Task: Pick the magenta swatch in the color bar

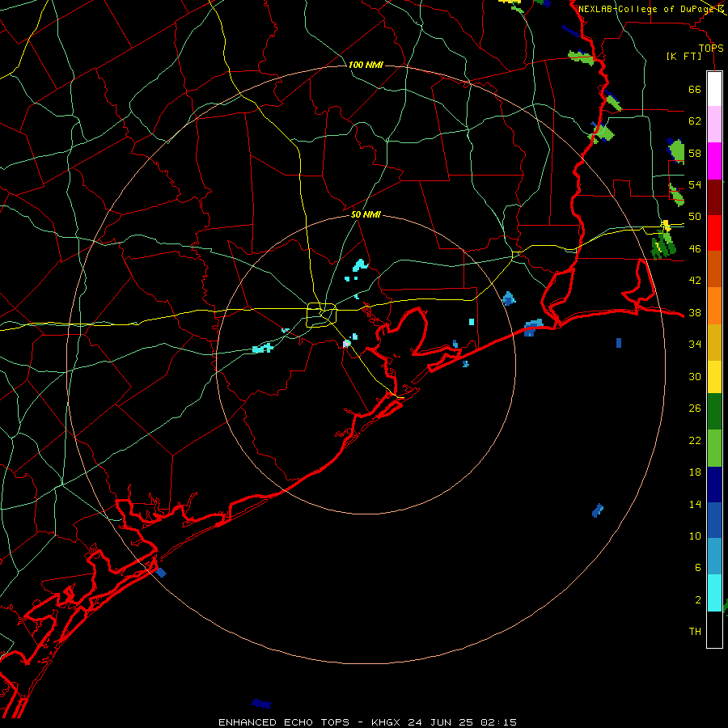Action: [x=714, y=161]
